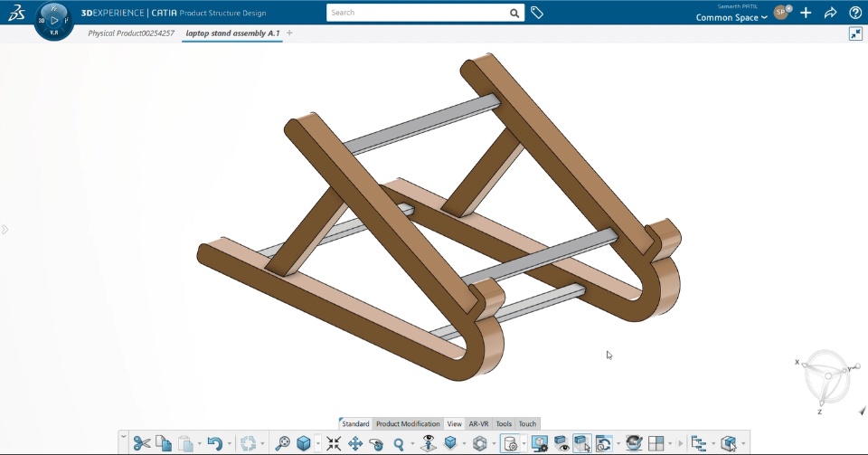Click inside the Search field

(418, 12)
